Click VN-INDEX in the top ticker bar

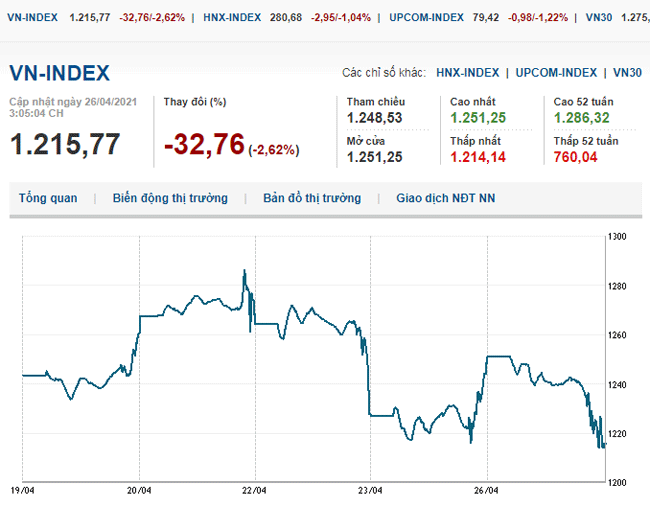tap(32, 18)
